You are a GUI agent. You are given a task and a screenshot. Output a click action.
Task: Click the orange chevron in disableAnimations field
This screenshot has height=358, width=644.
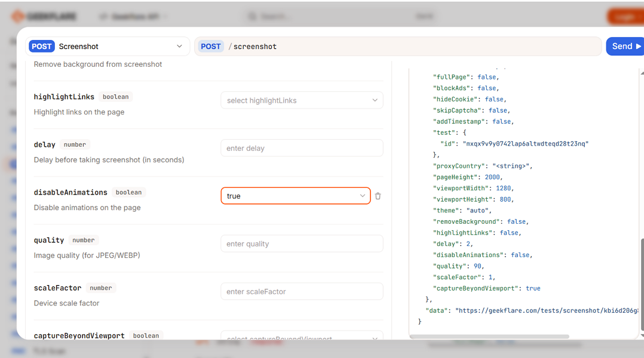point(362,196)
